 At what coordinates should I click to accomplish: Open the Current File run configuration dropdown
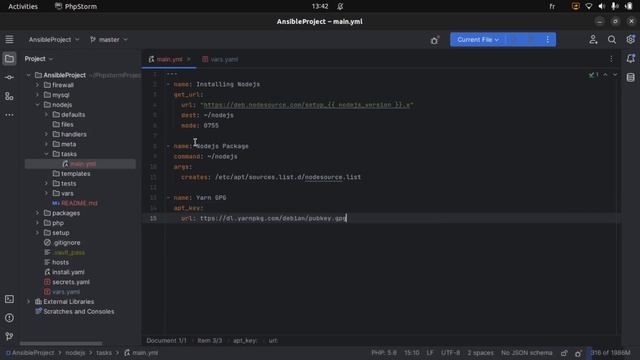[478, 40]
